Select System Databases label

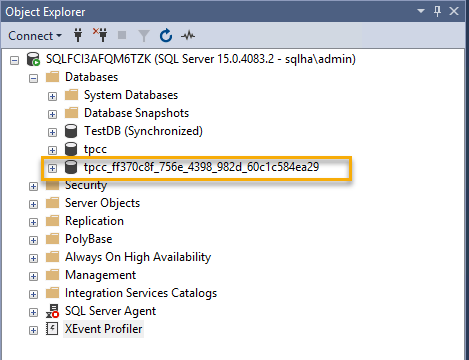tap(131, 95)
